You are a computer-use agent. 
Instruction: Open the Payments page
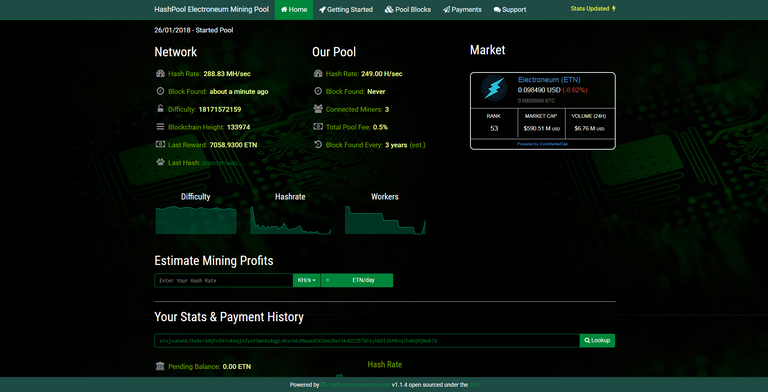(462, 10)
